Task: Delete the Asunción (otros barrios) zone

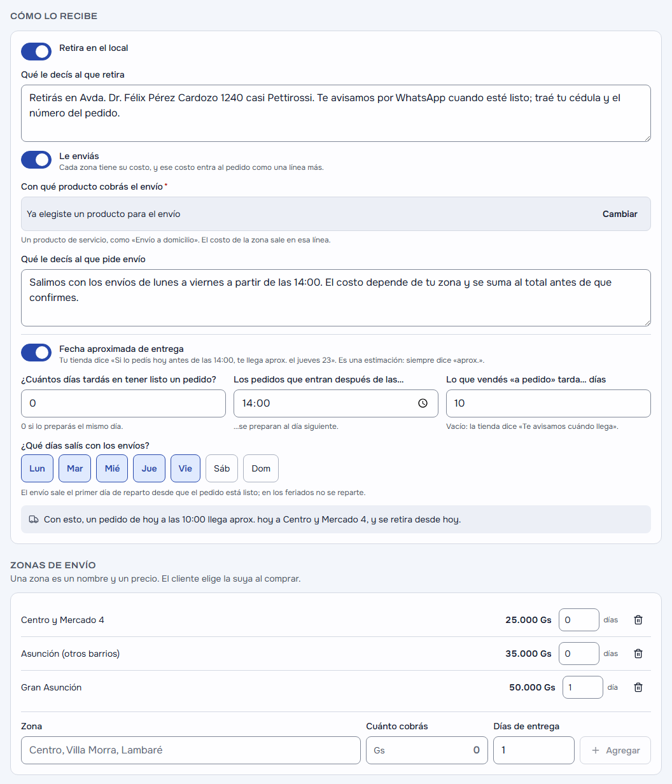Action: (638, 654)
